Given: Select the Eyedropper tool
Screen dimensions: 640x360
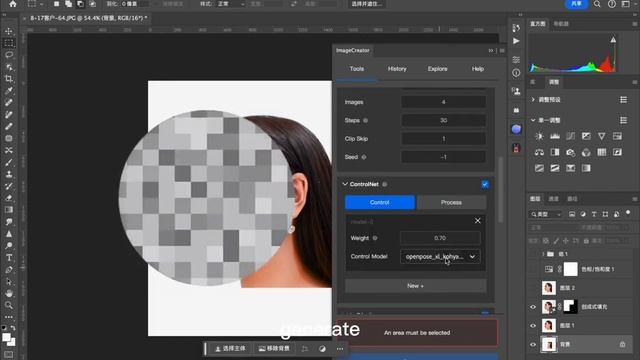Looking at the screenshot, I should click(x=9, y=91).
